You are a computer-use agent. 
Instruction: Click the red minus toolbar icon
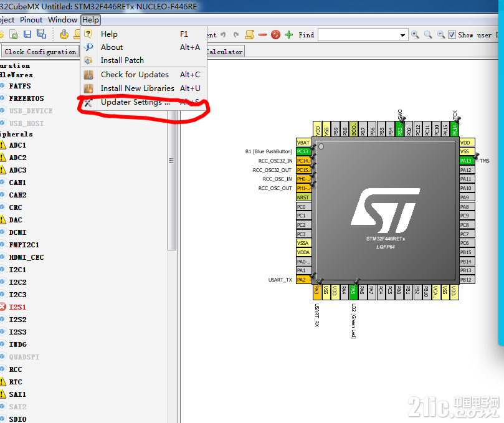point(263,35)
